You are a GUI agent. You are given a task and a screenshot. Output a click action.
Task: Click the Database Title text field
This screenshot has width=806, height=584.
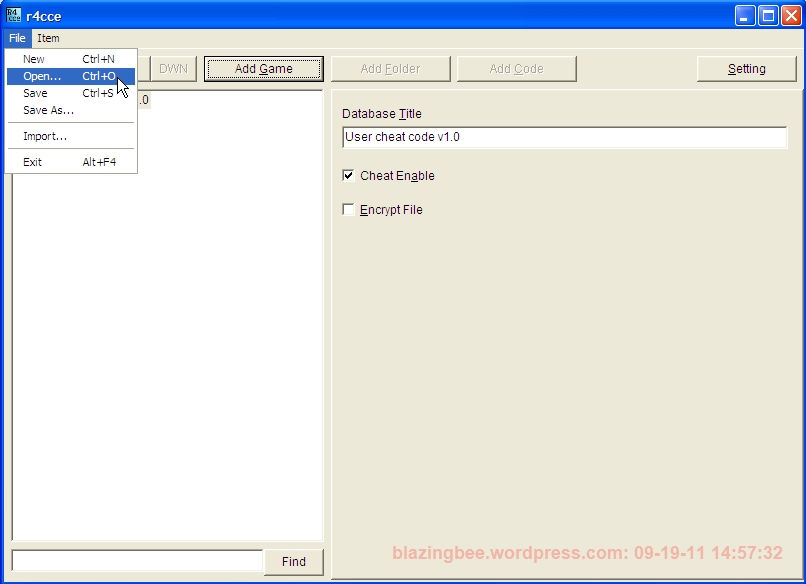(564, 137)
